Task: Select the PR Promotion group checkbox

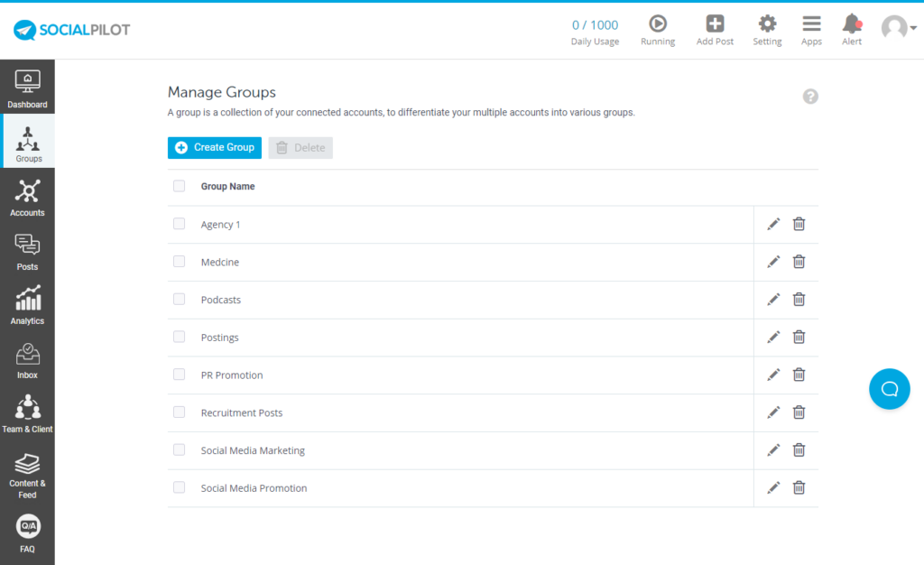Action: tap(178, 374)
